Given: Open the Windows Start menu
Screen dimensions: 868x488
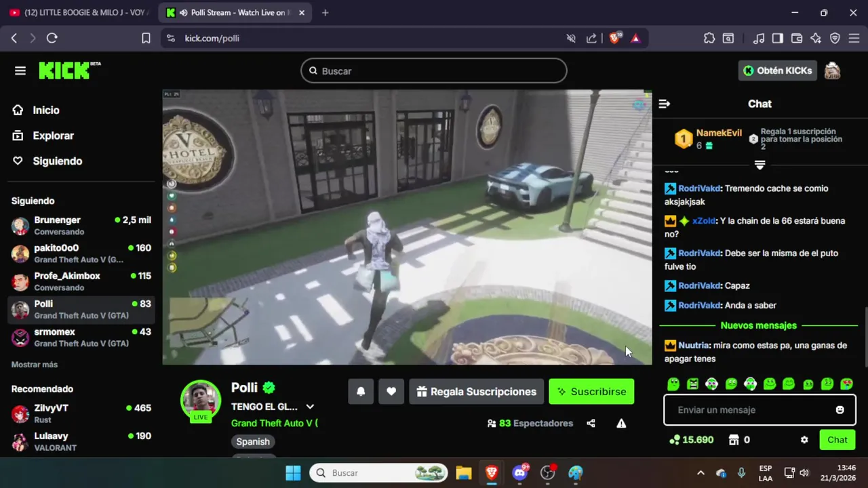Looking at the screenshot, I should (293, 473).
